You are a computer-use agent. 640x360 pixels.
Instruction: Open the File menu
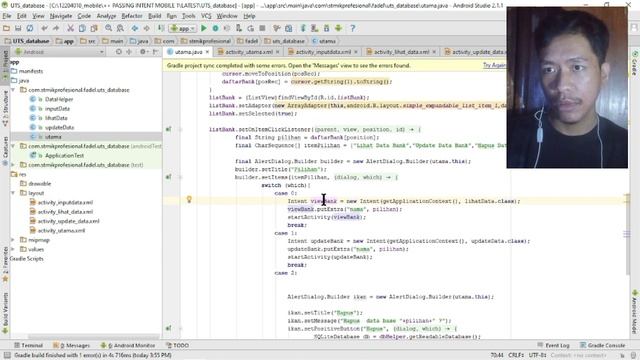pyautogui.click(x=7, y=16)
